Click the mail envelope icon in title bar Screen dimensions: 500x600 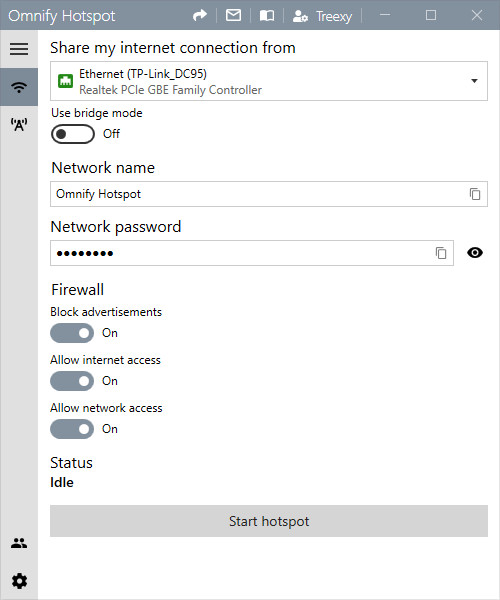click(x=233, y=15)
